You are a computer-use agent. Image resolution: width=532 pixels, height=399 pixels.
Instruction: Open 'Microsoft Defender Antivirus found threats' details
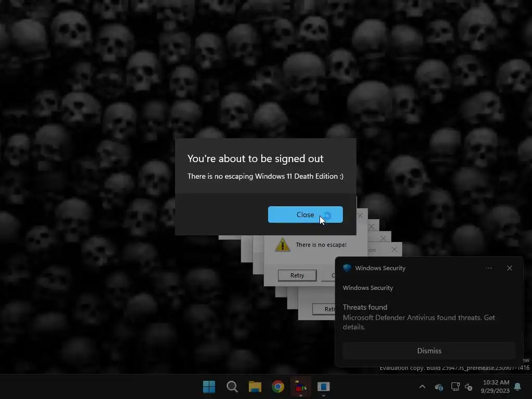[x=419, y=322]
